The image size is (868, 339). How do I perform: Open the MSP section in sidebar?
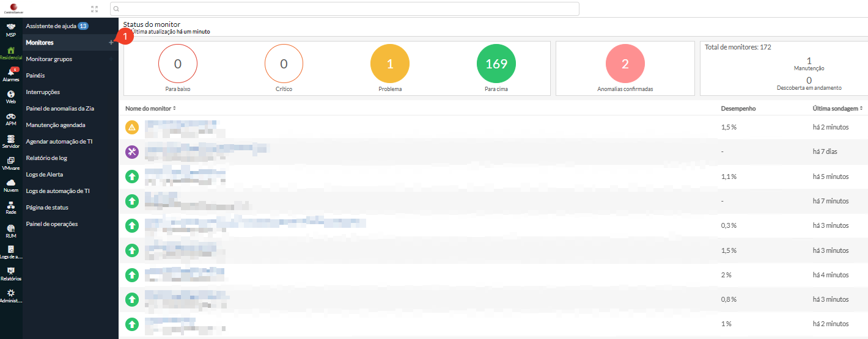(x=10, y=29)
